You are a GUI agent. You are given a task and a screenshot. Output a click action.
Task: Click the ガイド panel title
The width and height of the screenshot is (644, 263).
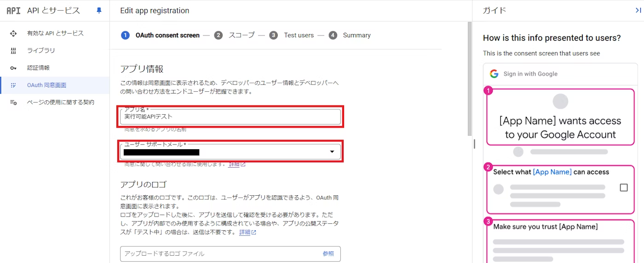pos(494,11)
